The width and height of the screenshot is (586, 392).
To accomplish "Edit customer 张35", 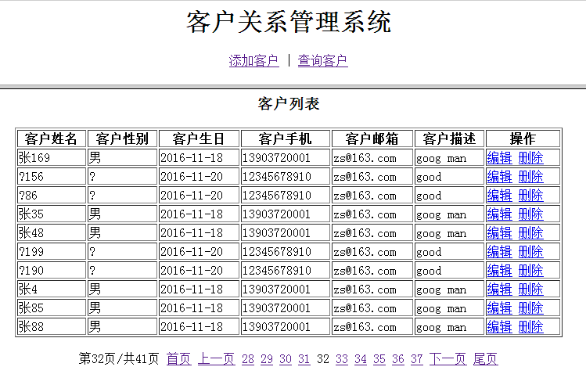I will point(499,214).
